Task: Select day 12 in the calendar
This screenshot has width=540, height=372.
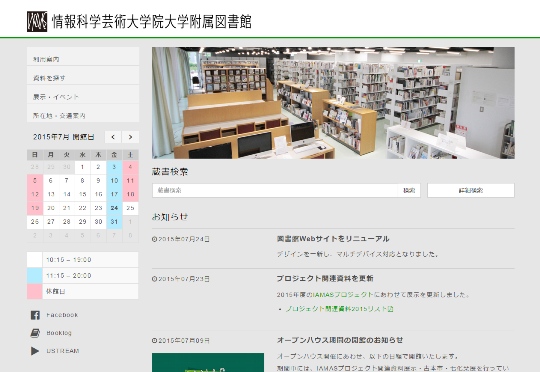Action: click(x=35, y=194)
